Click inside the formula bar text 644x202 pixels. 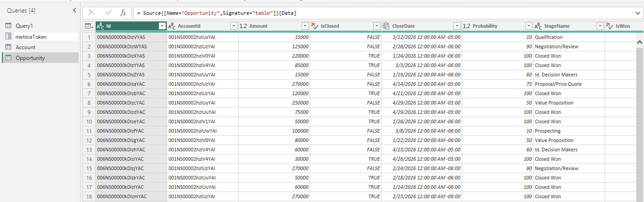[217, 13]
